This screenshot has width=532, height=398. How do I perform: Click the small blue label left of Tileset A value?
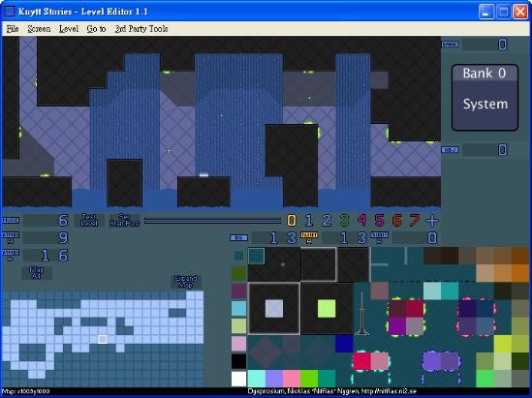238,237
